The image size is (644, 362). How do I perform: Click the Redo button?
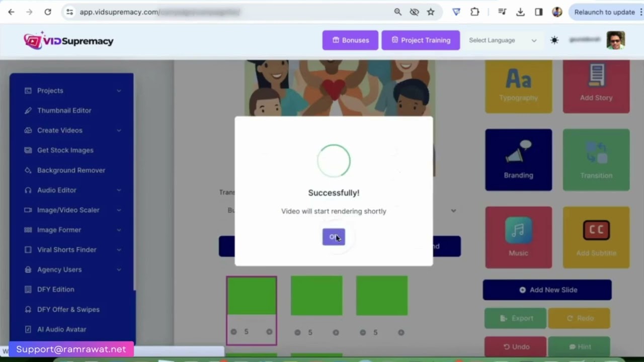coord(579,318)
